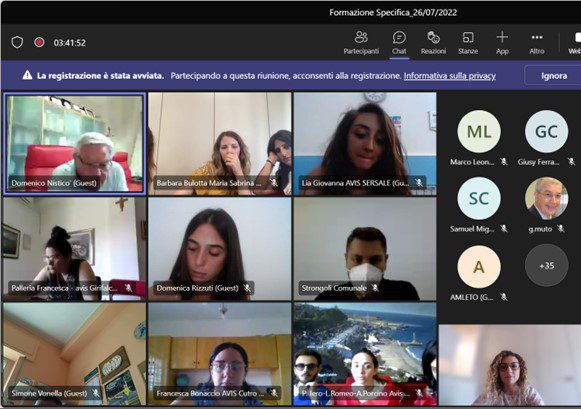This screenshot has width=581, height=409.
Task: Open the Chat panel
Action: pos(399,43)
